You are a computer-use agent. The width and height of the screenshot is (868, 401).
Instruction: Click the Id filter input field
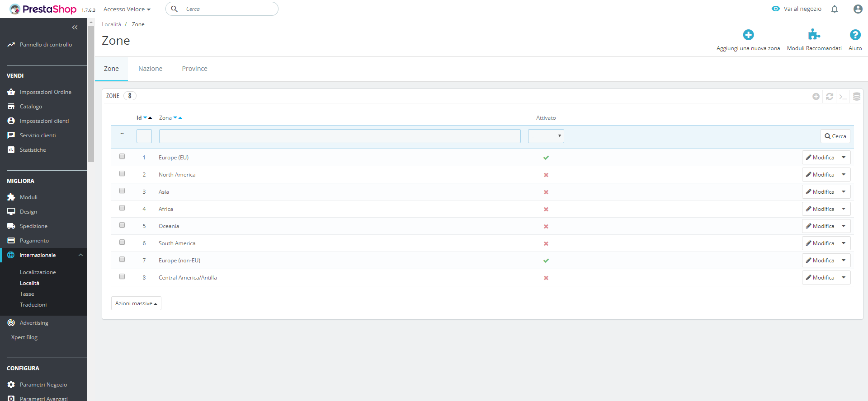pyautogui.click(x=144, y=136)
